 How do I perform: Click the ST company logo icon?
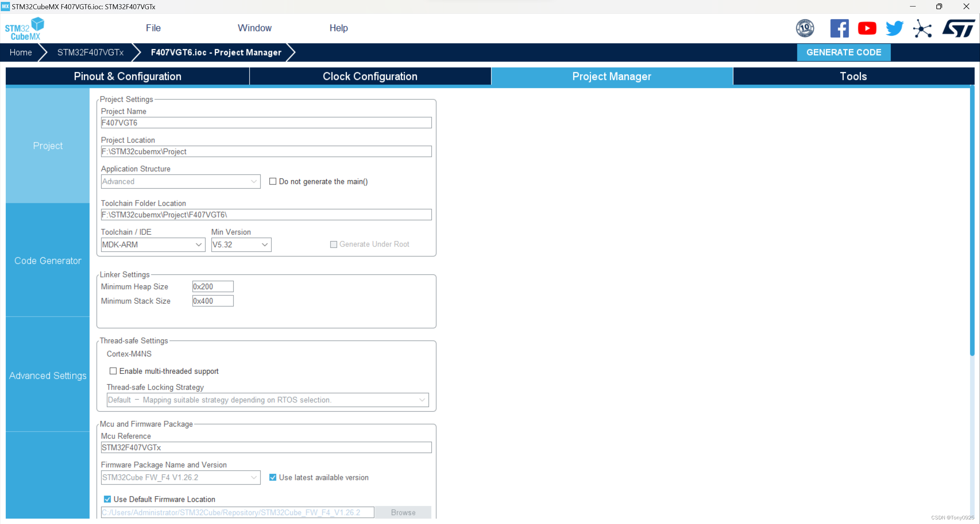[x=959, y=28]
